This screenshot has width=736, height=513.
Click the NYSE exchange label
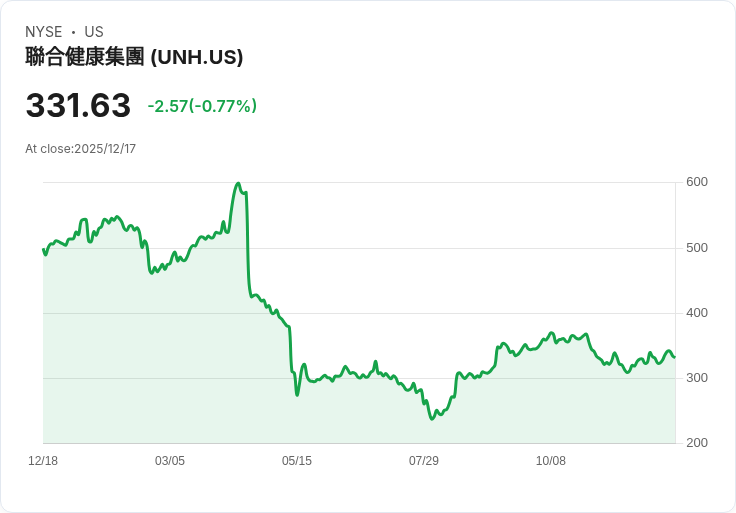point(44,32)
